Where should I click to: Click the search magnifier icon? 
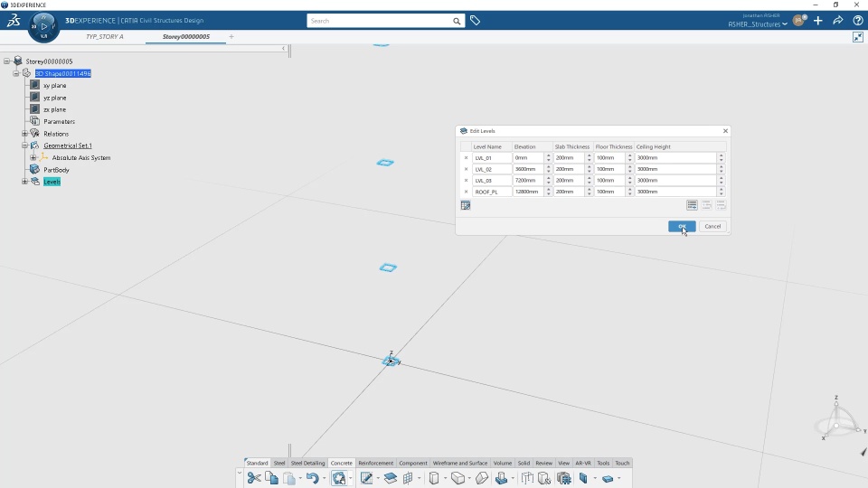point(457,21)
